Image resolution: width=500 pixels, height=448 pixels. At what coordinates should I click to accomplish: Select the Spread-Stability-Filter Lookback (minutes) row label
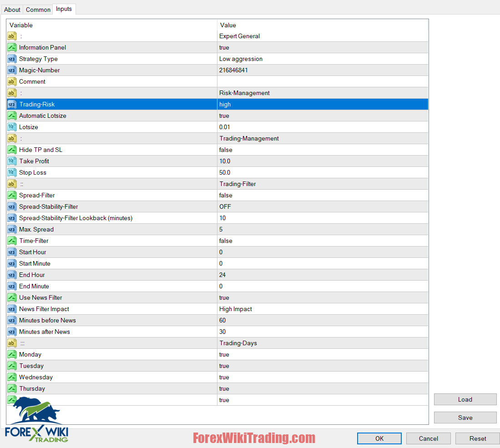click(76, 218)
